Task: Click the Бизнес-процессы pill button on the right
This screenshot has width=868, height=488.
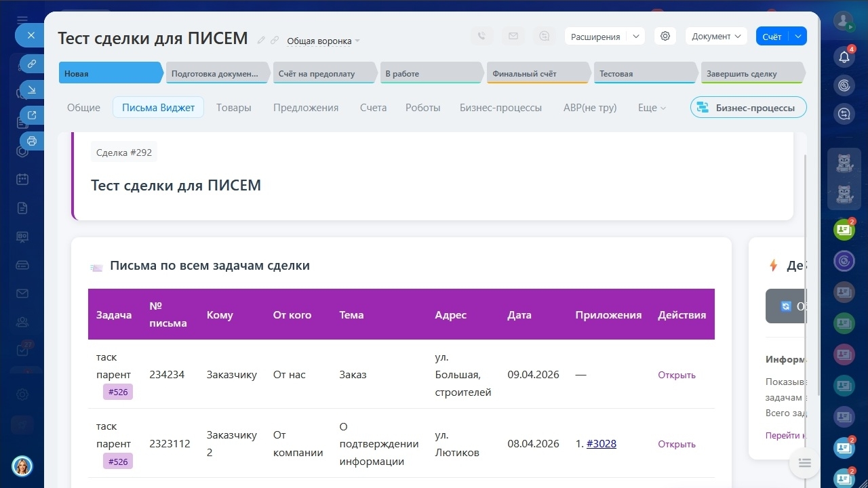Action: click(749, 108)
